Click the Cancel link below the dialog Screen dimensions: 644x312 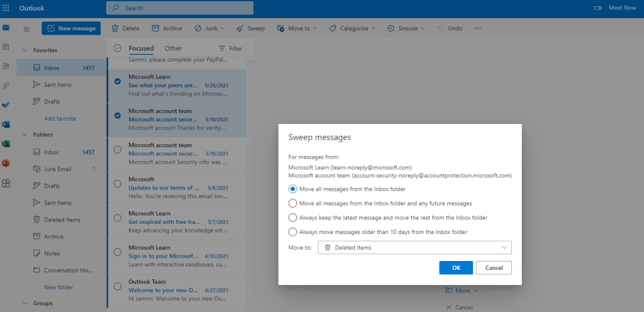459,307
